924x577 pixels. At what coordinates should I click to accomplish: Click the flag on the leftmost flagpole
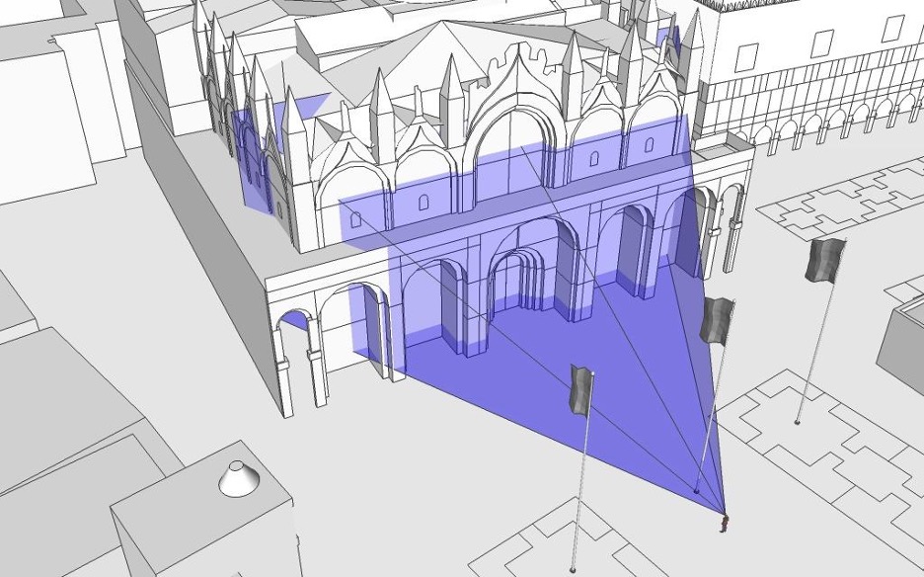pos(581,390)
